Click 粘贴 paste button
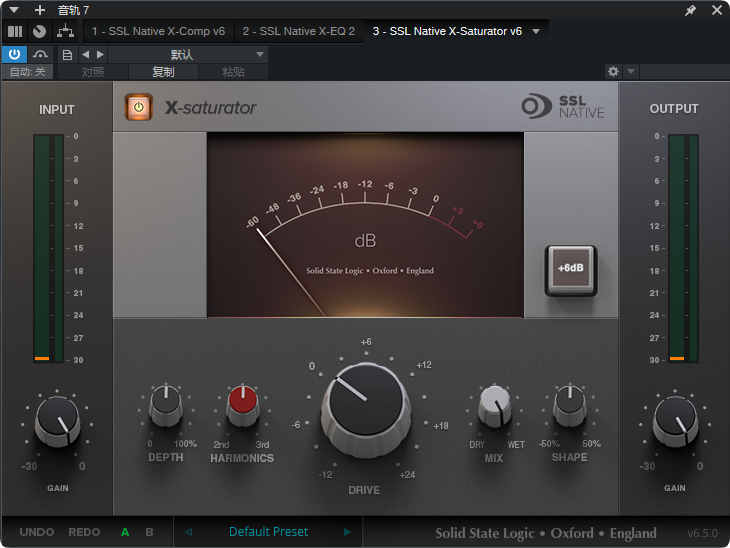Screen dimensions: 730x548 click(233, 72)
